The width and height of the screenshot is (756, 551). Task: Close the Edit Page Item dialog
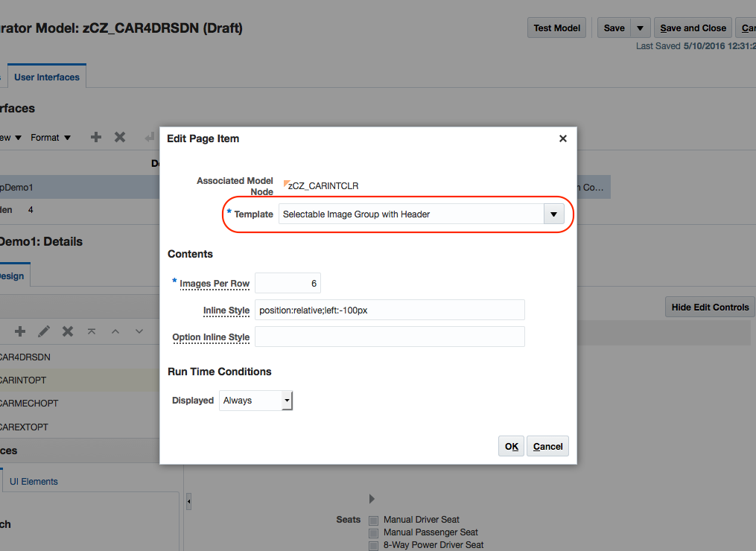pos(563,138)
